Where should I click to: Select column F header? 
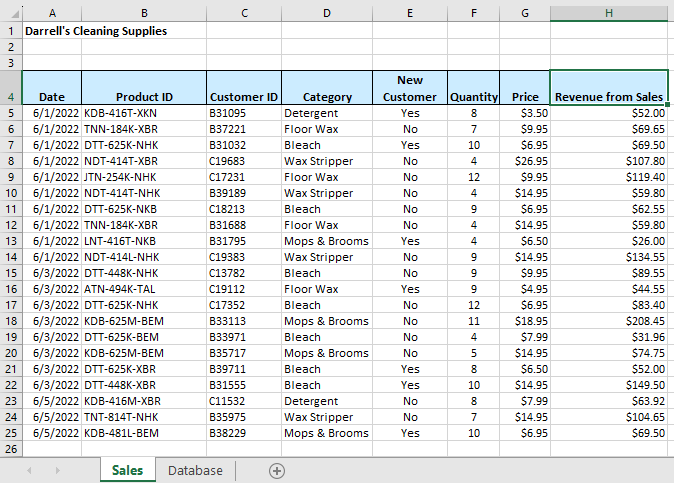pyautogui.click(x=474, y=13)
